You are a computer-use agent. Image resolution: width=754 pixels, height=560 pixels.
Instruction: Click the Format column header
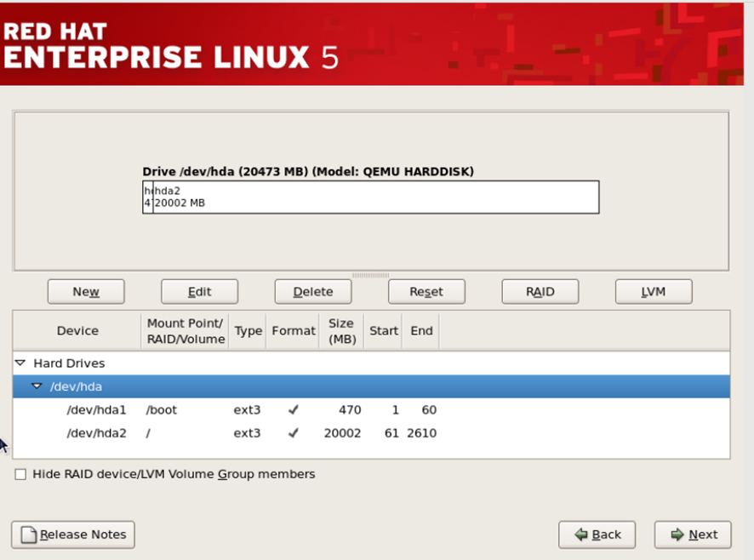coord(294,330)
